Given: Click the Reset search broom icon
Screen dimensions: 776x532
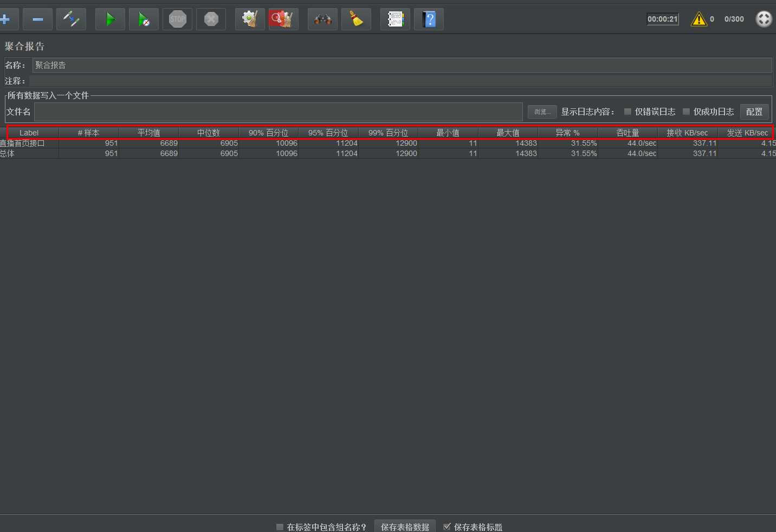Looking at the screenshot, I should pos(357,20).
